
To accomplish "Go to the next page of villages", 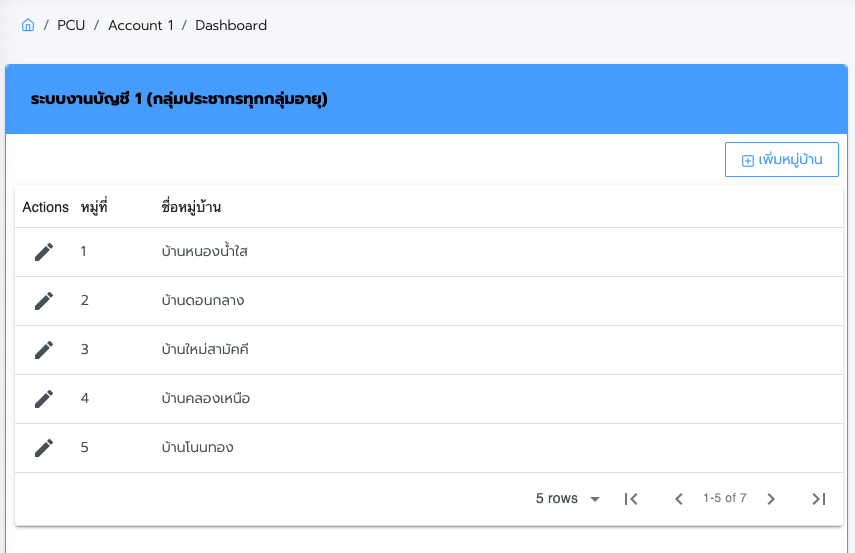I will [x=771, y=499].
